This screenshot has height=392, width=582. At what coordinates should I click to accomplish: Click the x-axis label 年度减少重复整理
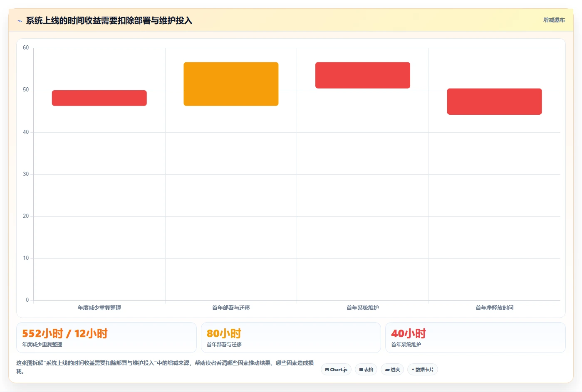tap(99, 308)
